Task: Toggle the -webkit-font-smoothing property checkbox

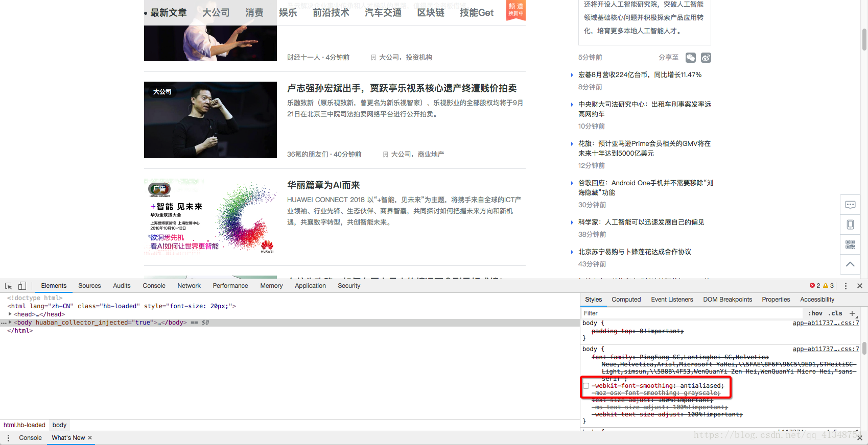Action: coord(586,386)
